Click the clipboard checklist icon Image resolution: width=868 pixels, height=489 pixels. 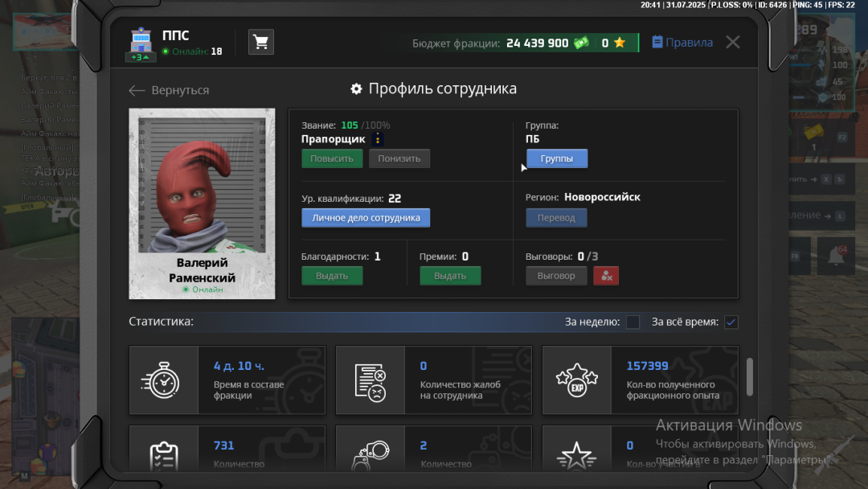click(164, 456)
